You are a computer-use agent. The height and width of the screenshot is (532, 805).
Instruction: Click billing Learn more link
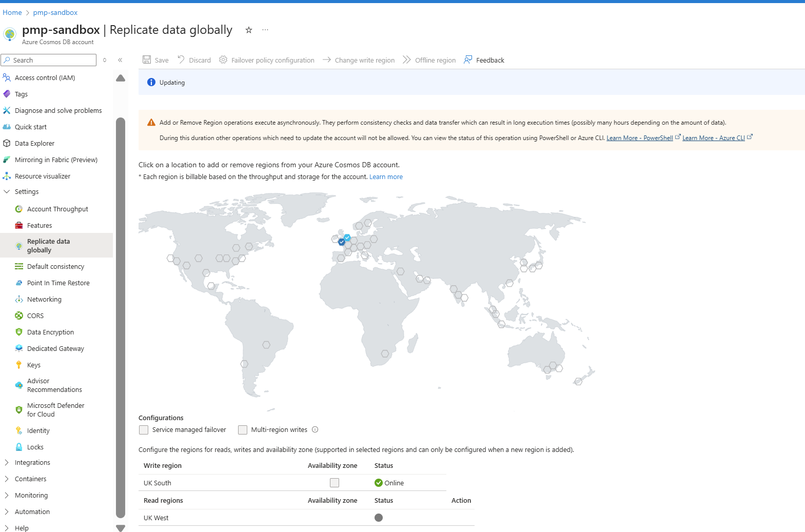[x=386, y=177]
